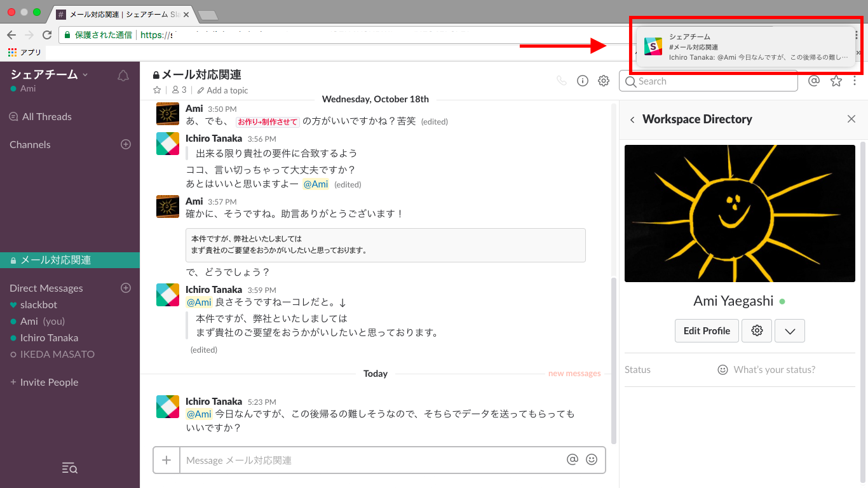Set your status using the smiley face icon

click(x=723, y=369)
